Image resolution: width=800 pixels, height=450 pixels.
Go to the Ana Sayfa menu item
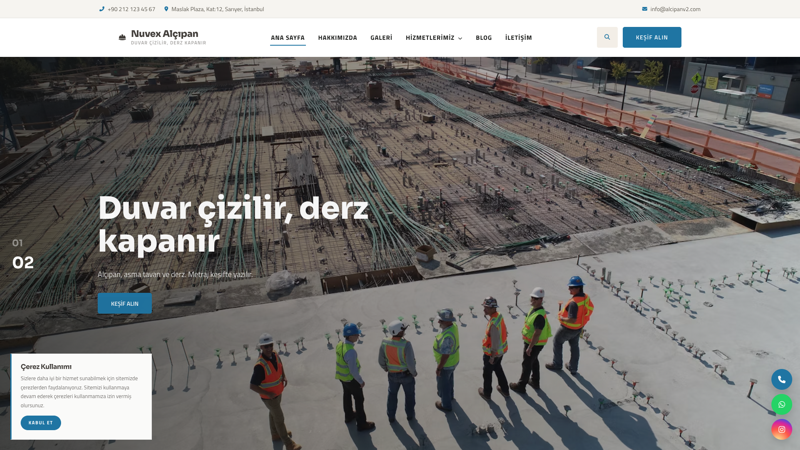tap(288, 38)
